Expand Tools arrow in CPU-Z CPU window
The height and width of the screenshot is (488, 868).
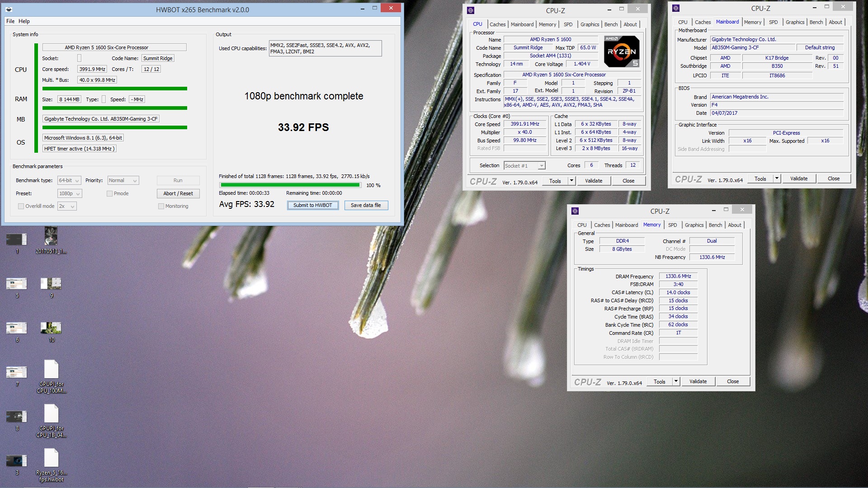tap(571, 181)
